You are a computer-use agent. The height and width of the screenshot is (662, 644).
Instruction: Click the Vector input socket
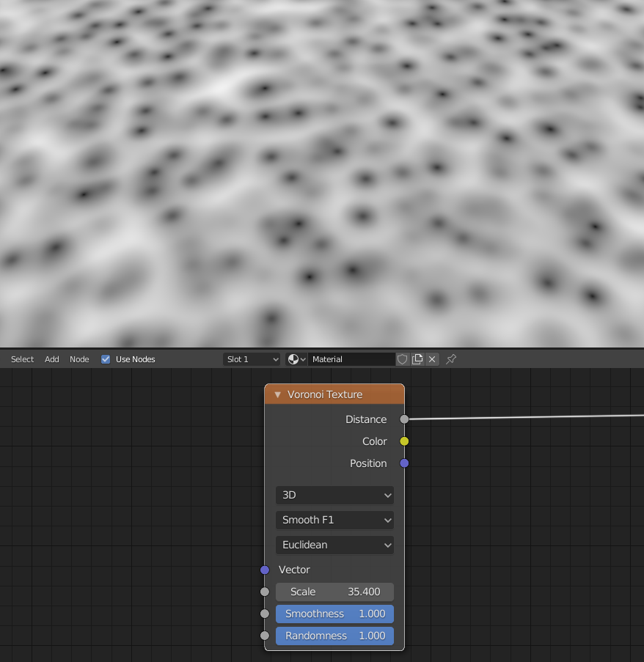click(x=265, y=570)
